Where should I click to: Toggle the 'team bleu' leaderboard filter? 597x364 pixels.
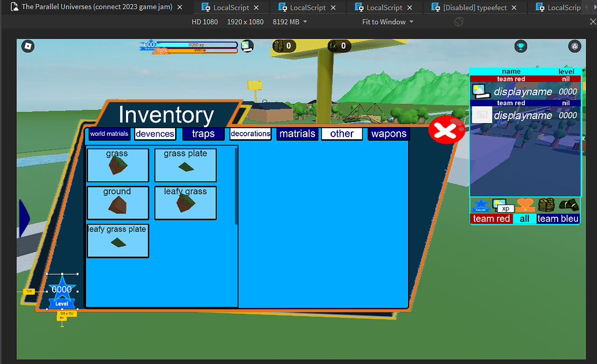558,218
